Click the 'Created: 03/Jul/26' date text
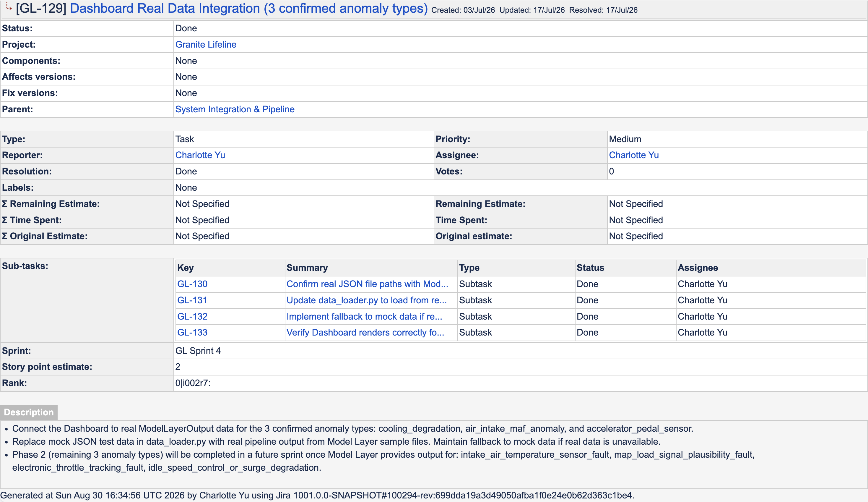The height and width of the screenshot is (502, 868). (x=463, y=10)
